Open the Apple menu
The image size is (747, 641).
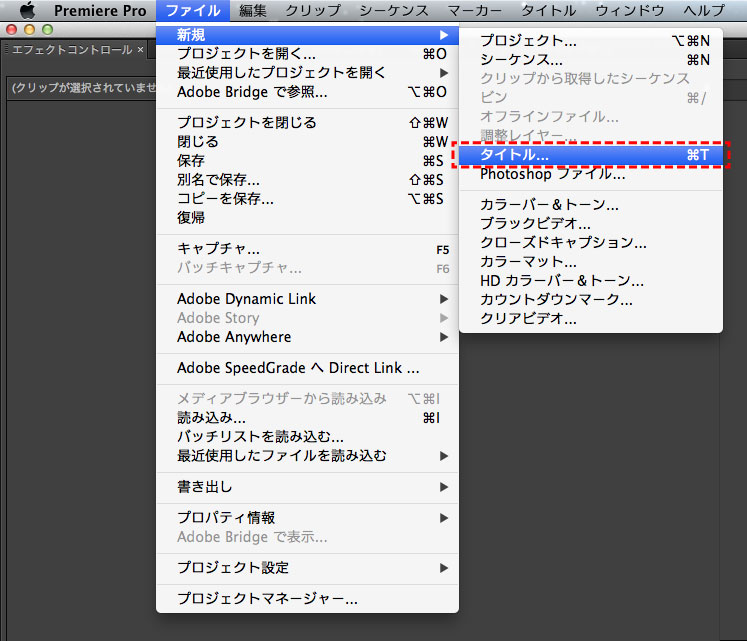point(28,10)
